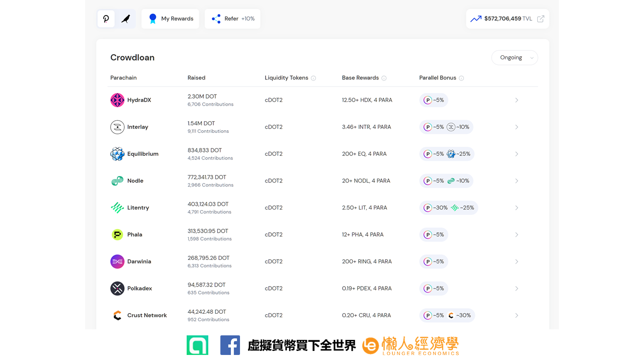Click the Polkadex parachain logo
Screen dimensions: 644x362
[117, 289]
